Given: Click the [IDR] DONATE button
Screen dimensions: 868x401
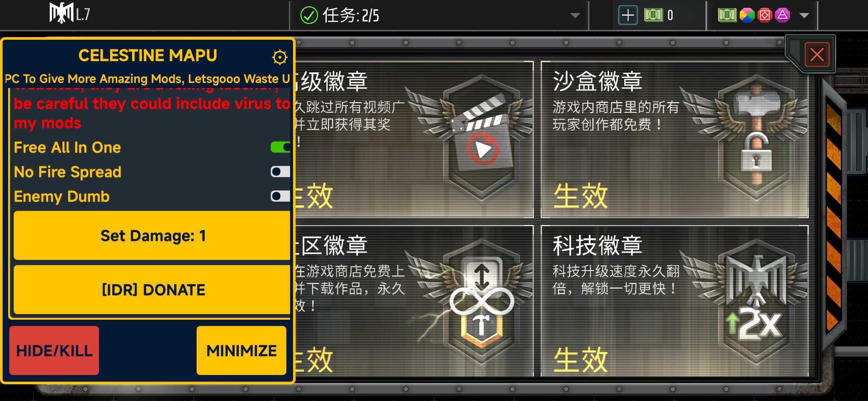Looking at the screenshot, I should pyautogui.click(x=152, y=290).
